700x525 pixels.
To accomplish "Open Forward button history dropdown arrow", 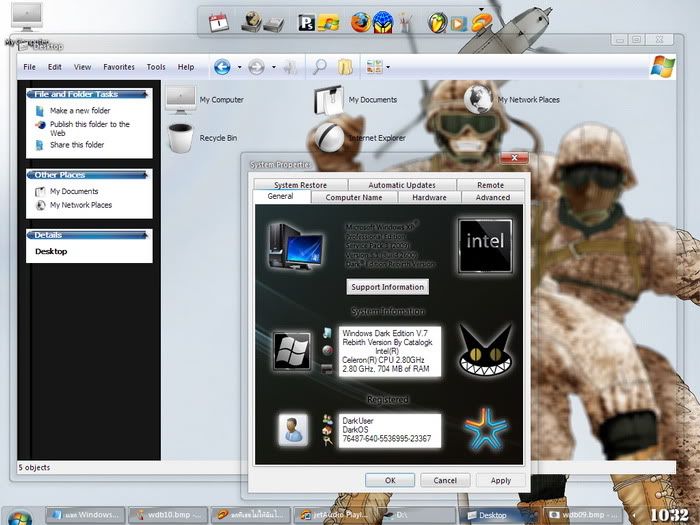I will [x=274, y=67].
